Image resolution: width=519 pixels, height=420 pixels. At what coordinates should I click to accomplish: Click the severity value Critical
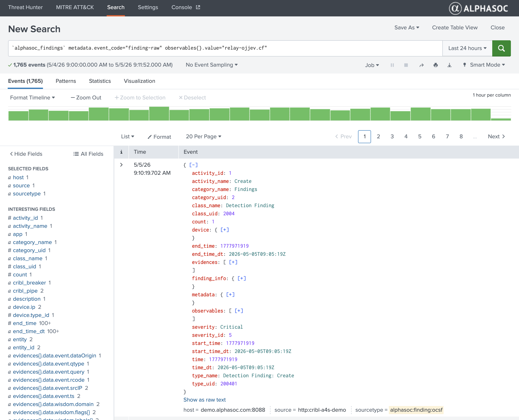pos(231,327)
